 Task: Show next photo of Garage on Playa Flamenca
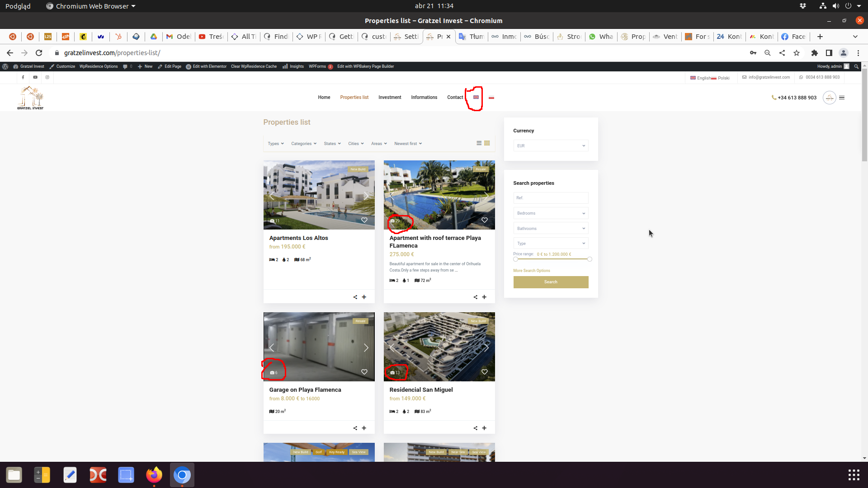click(x=366, y=347)
